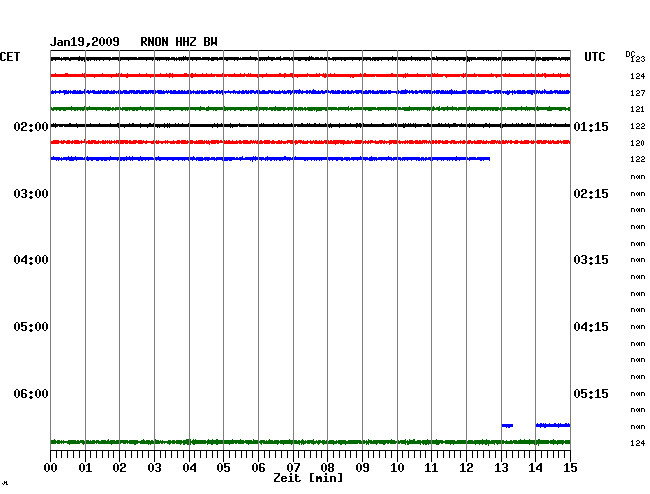
Task: Click minute label 05 on the time axis
Action: point(223,468)
